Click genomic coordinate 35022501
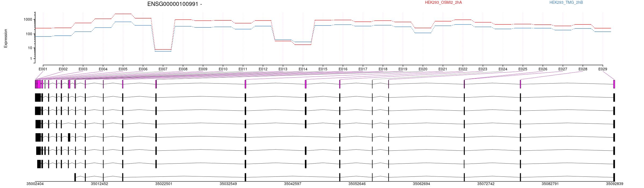The width and height of the screenshot is (644, 188). tap(164, 184)
